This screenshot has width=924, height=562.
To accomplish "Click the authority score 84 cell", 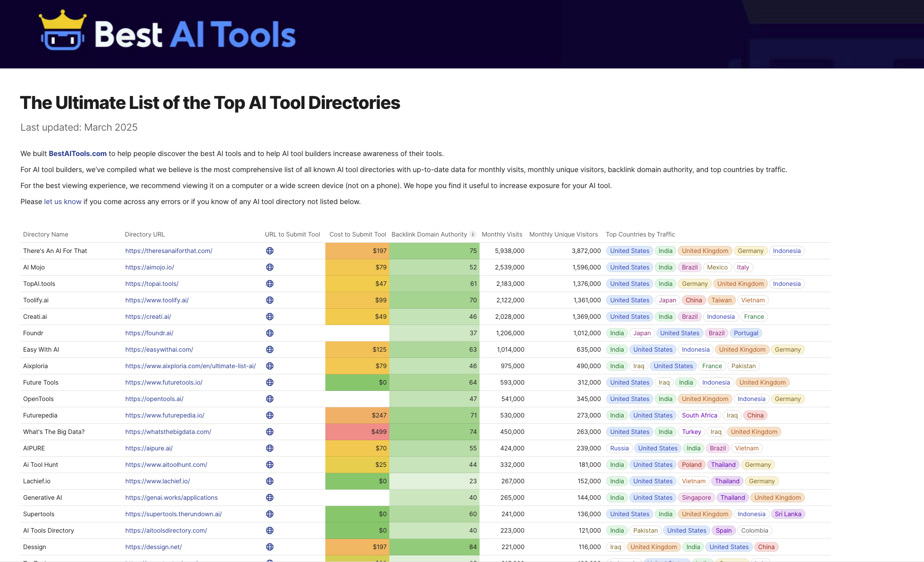I will tap(434, 547).
